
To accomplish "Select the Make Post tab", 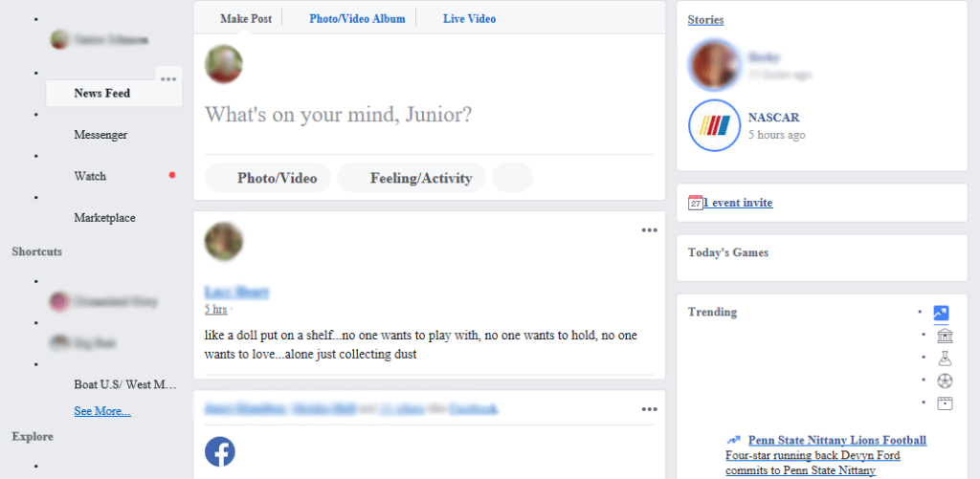I will pyautogui.click(x=246, y=18).
